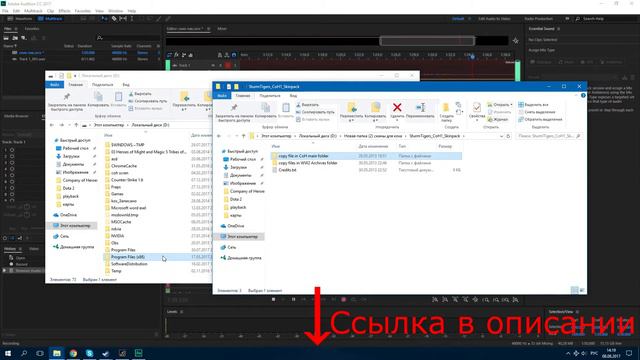The height and width of the screenshot is (360, 640).
Task: Click Select all in the Skinpack window ribbon
Action: point(533,105)
